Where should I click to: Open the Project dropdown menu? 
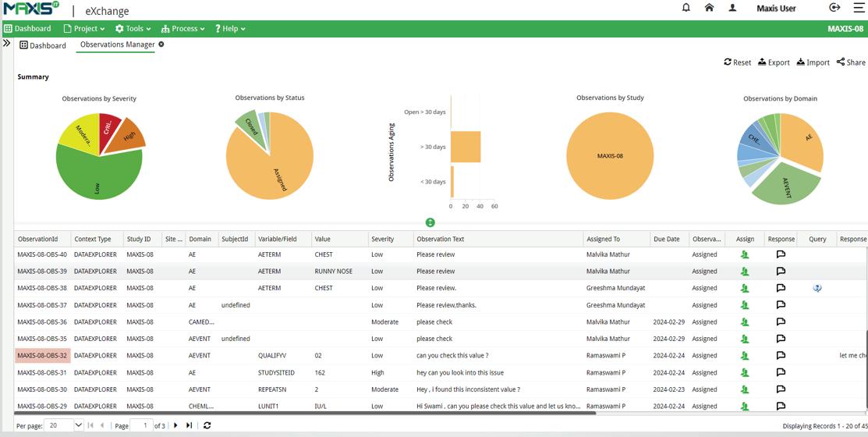84,29
